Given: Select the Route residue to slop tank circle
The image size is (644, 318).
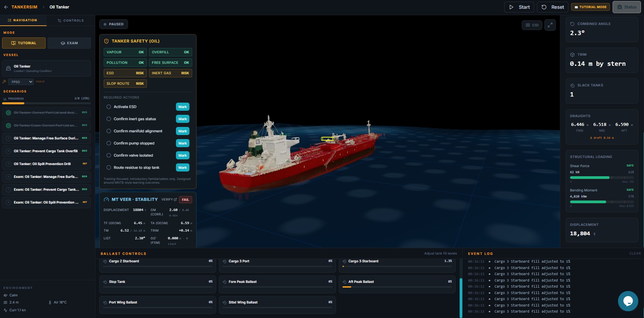Looking at the screenshot, I should point(109,167).
